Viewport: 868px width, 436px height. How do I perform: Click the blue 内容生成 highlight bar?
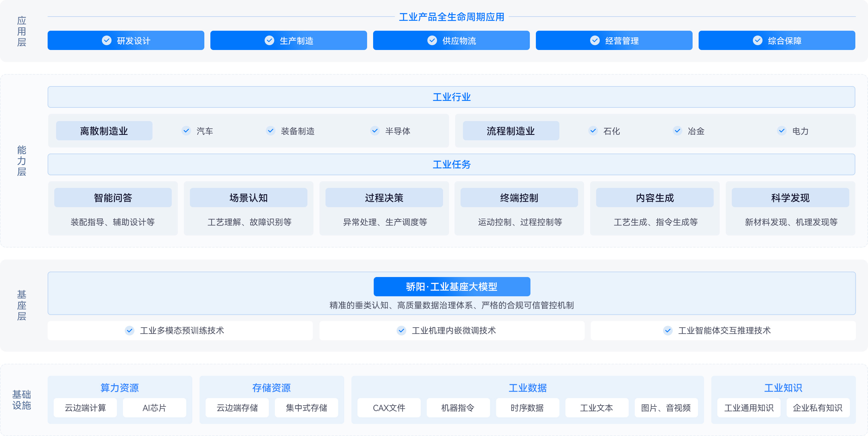pyautogui.click(x=654, y=198)
